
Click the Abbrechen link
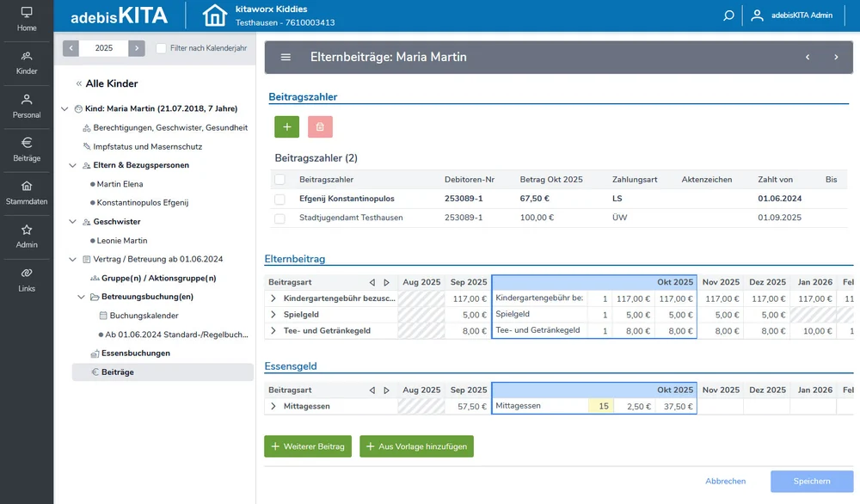(725, 482)
